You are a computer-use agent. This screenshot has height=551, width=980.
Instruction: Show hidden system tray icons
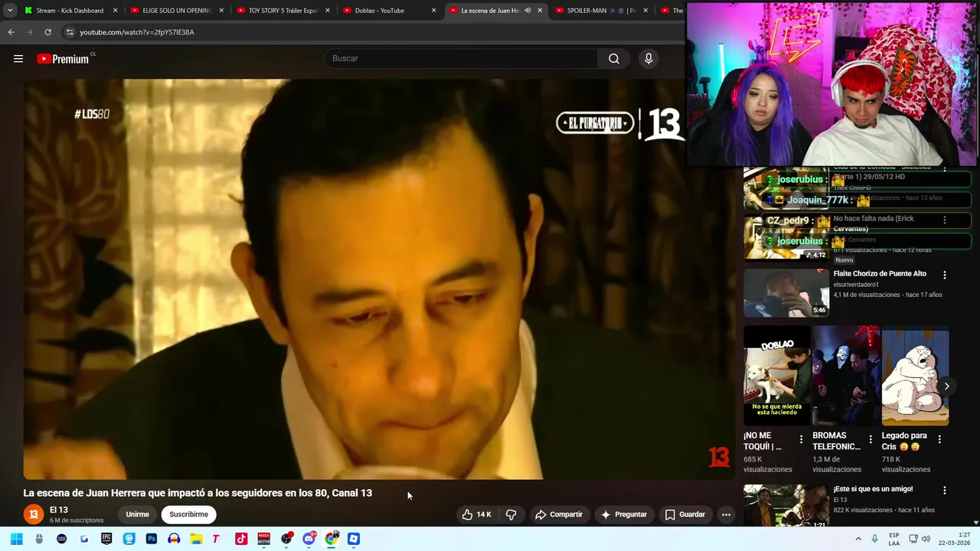point(857,539)
